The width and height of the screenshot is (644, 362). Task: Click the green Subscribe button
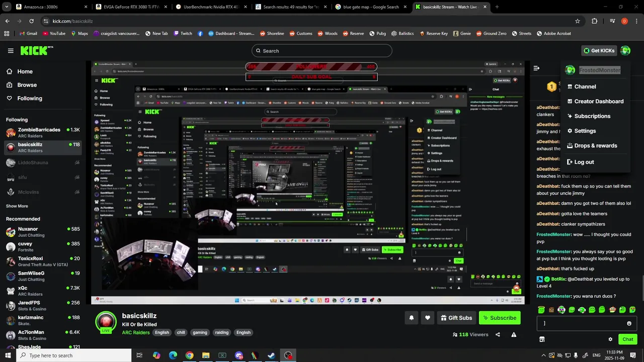point(500,318)
